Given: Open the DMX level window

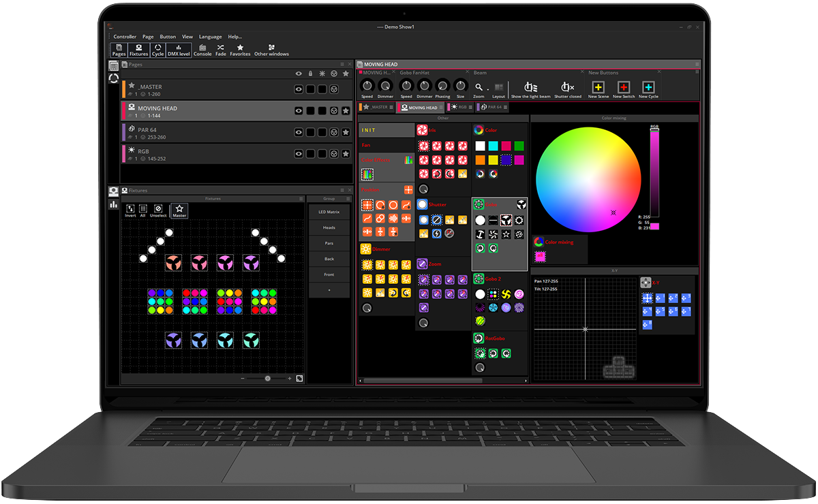Looking at the screenshot, I should tap(177, 48).
